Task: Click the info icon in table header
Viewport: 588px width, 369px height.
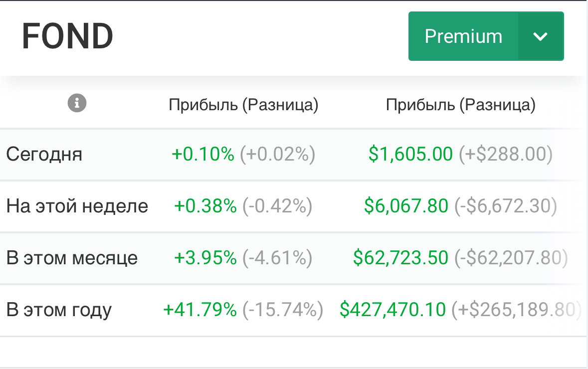Action: click(77, 104)
